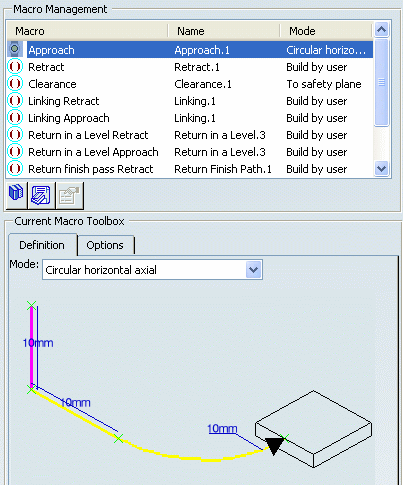Viewport: 403px width, 485px height.
Task: Click the 10mm vertical axial dimension label
Action: (x=38, y=343)
